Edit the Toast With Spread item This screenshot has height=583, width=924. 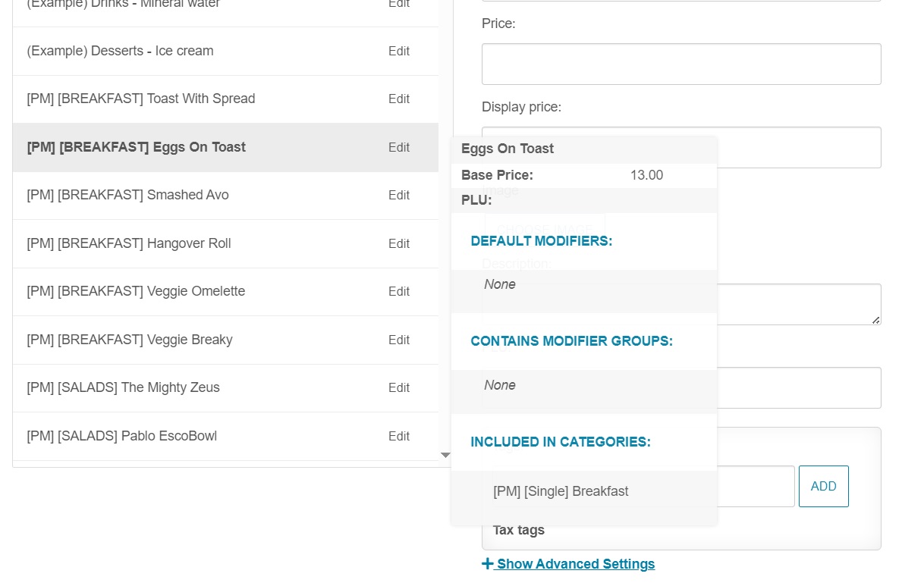pos(398,99)
